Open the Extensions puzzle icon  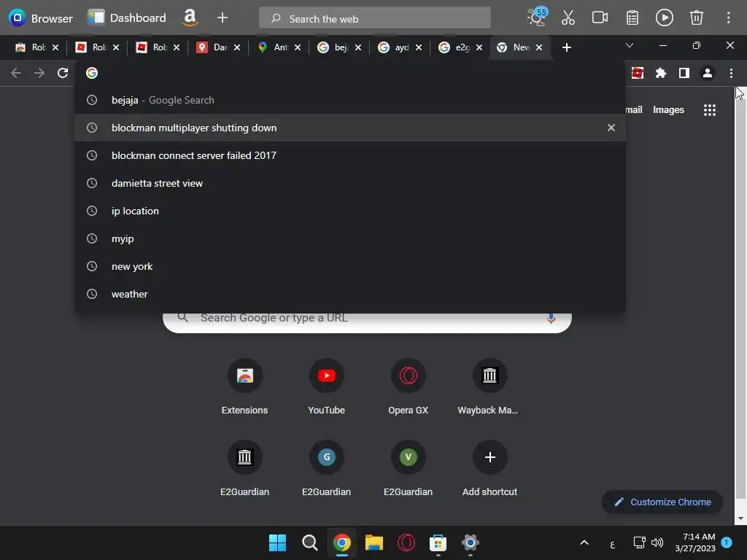point(661,73)
